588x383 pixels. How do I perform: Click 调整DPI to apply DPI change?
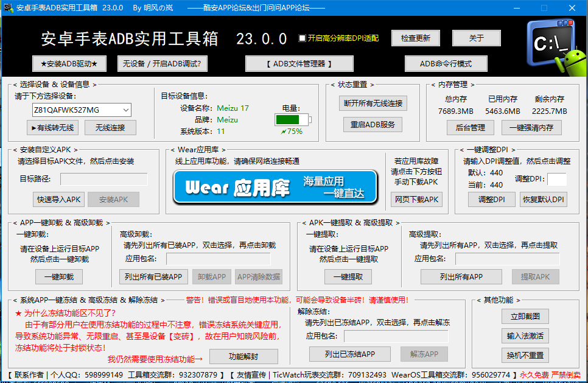tap(491, 199)
